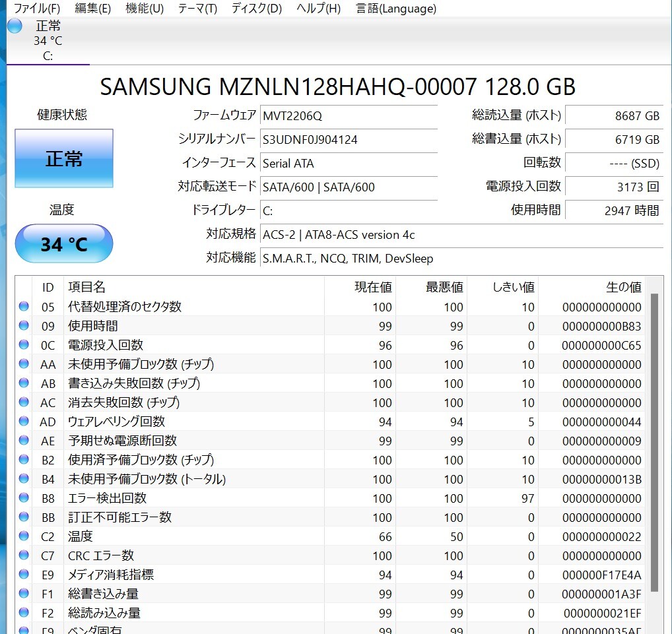Click status orb of row BB 訂正不可能エラー数
Screen dimensions: 672x634
pyautogui.click(x=24, y=517)
